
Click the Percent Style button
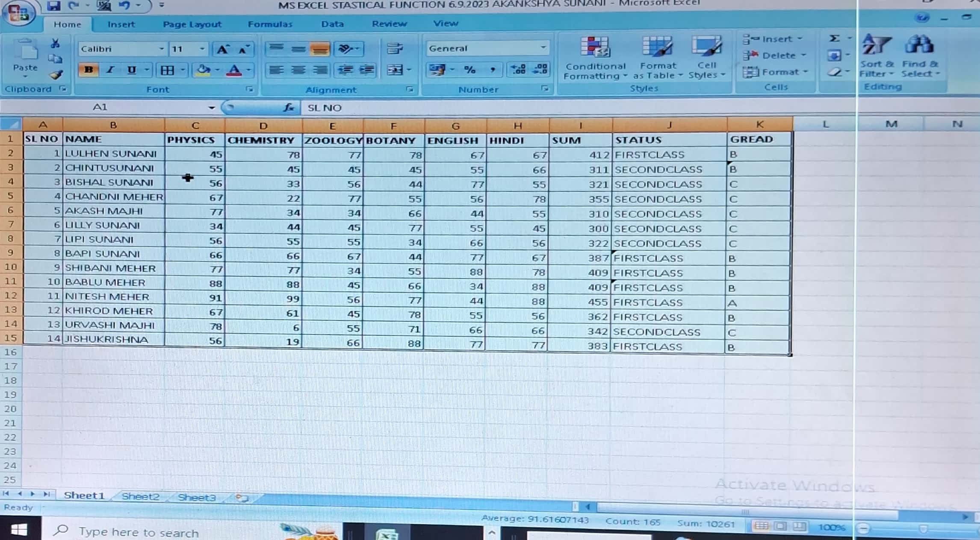point(469,70)
